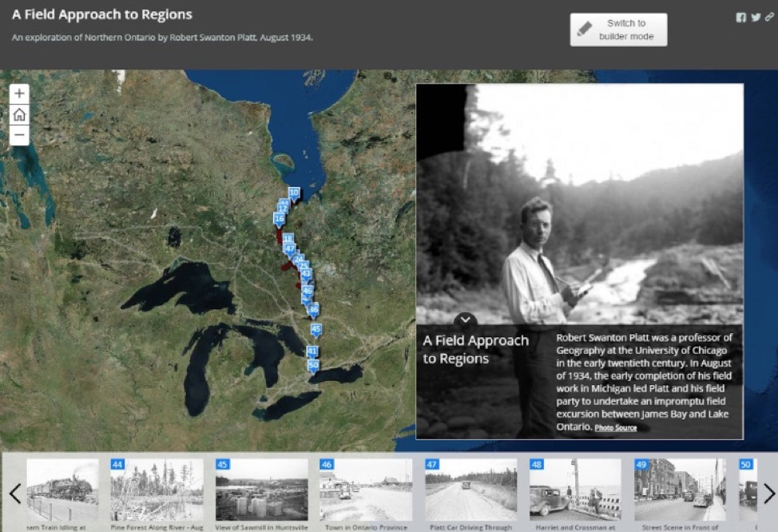This screenshot has height=532, width=778.
Task: Share the story on Twitter
Action: (x=756, y=18)
